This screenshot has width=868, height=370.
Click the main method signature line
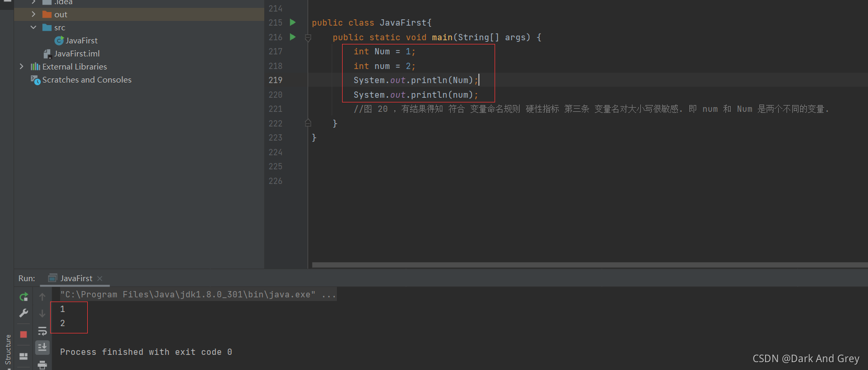(x=437, y=37)
